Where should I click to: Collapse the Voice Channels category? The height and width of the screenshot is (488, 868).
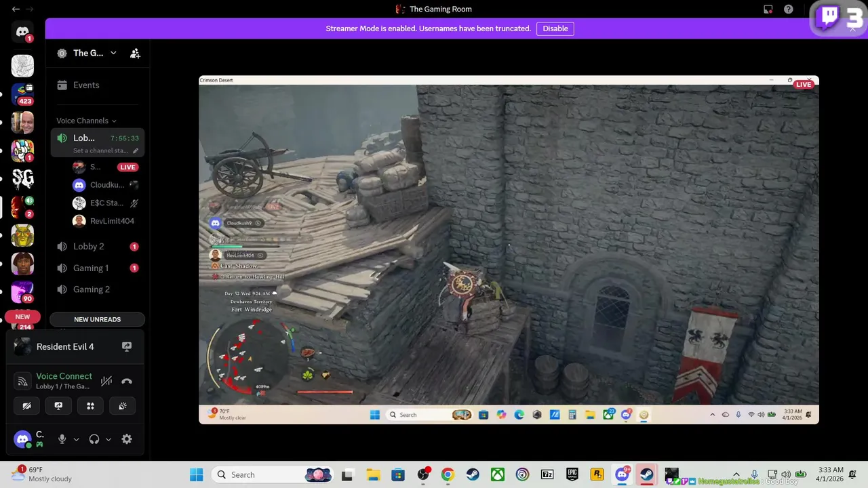point(86,121)
